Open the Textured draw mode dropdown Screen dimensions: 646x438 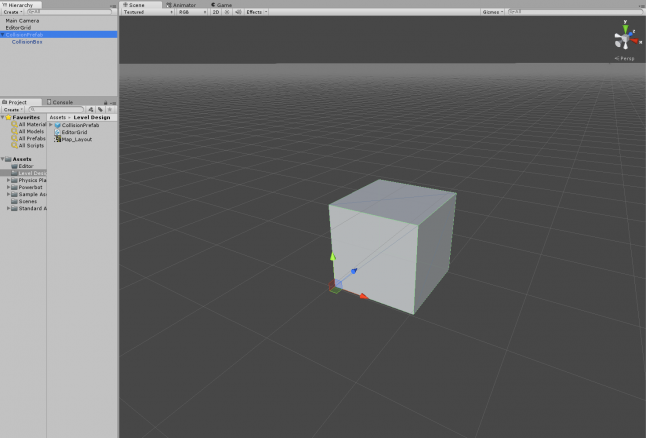coord(146,12)
